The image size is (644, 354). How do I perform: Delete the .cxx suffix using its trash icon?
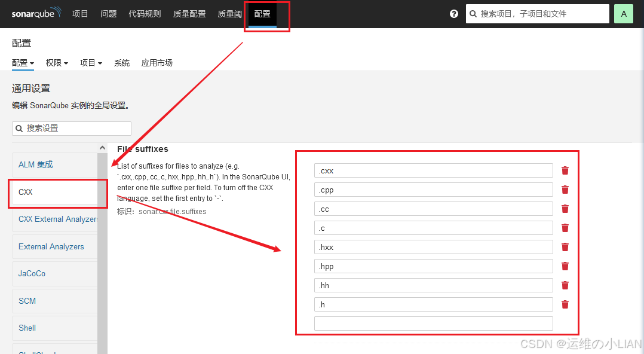(x=565, y=170)
